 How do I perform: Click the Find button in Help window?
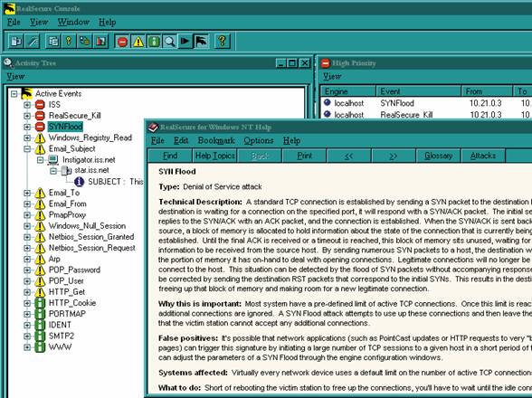pyautogui.click(x=170, y=156)
